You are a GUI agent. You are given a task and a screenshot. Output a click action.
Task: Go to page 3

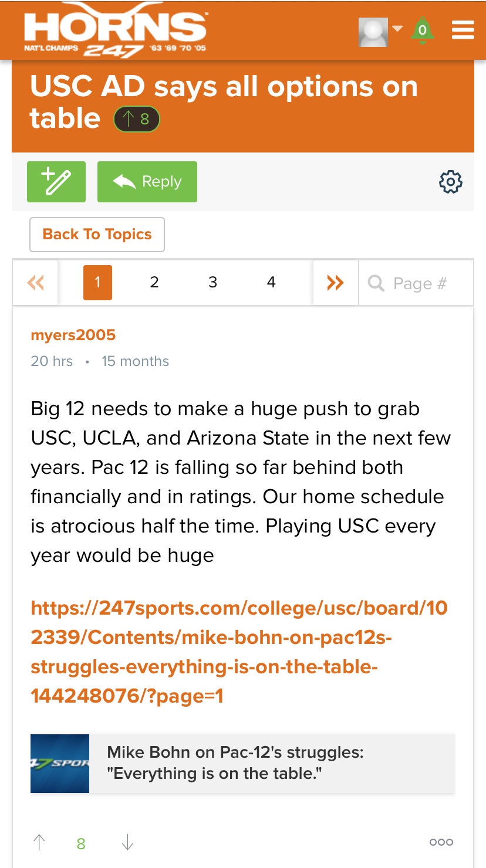(212, 283)
